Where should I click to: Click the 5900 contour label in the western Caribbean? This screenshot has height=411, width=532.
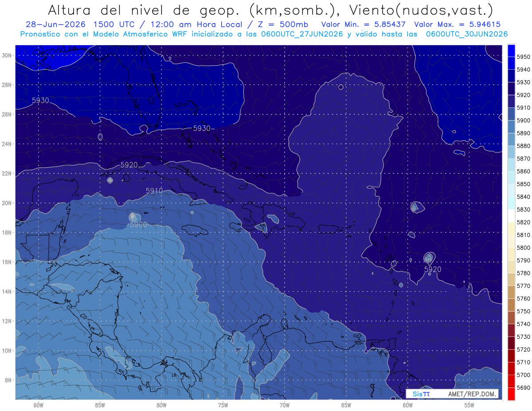click(138, 225)
